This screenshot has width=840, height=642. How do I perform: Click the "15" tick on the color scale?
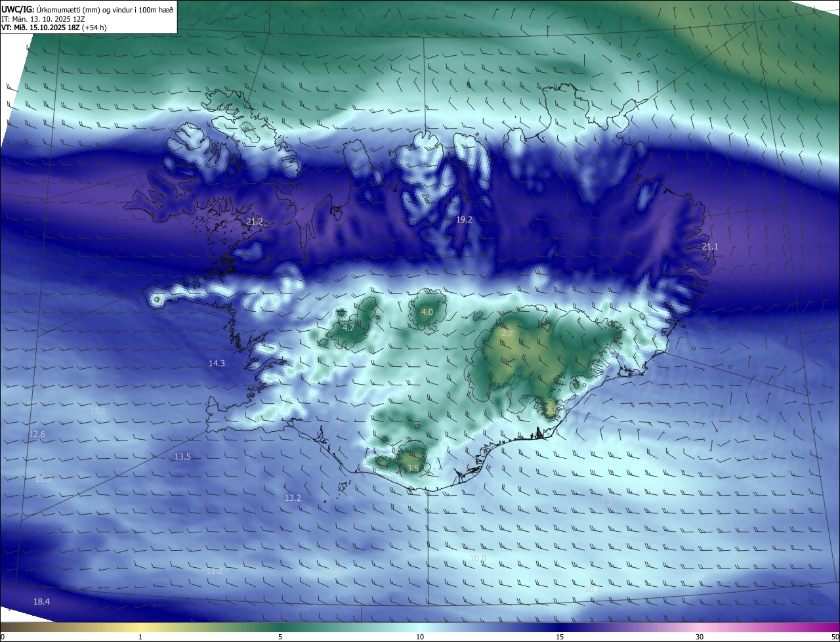pos(560,637)
